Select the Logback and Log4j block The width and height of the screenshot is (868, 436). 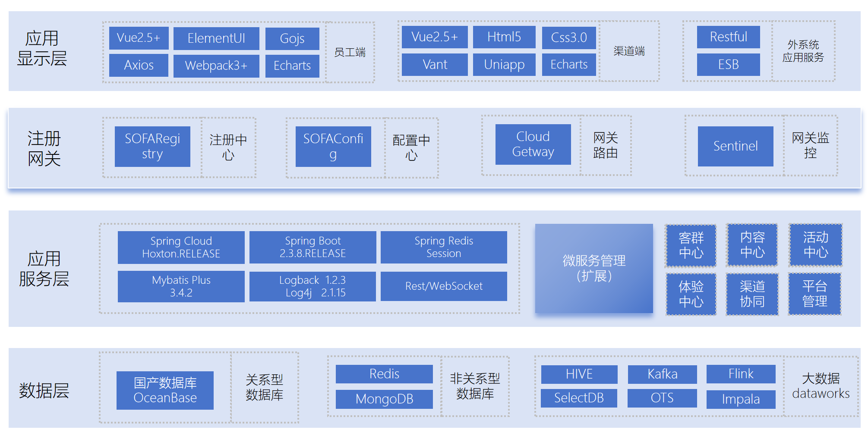[x=312, y=286]
